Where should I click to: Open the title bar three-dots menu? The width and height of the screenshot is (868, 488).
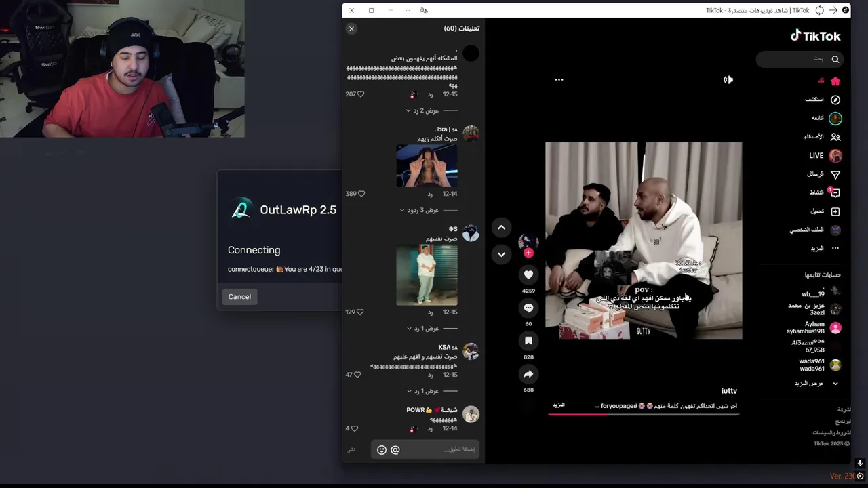pyautogui.click(x=408, y=10)
